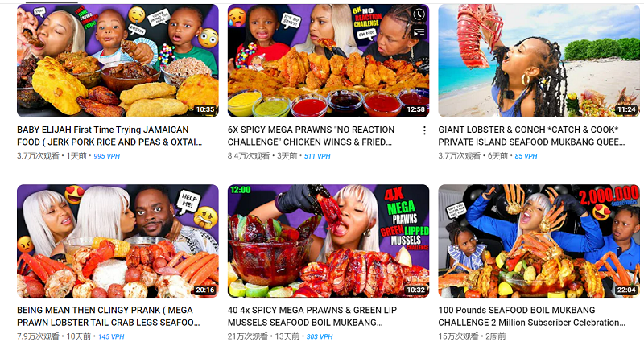Screen dimensions: 644x350
Task: Open 100 Pounds SEAFOOD BOIL thumbnail
Action: coord(539,241)
